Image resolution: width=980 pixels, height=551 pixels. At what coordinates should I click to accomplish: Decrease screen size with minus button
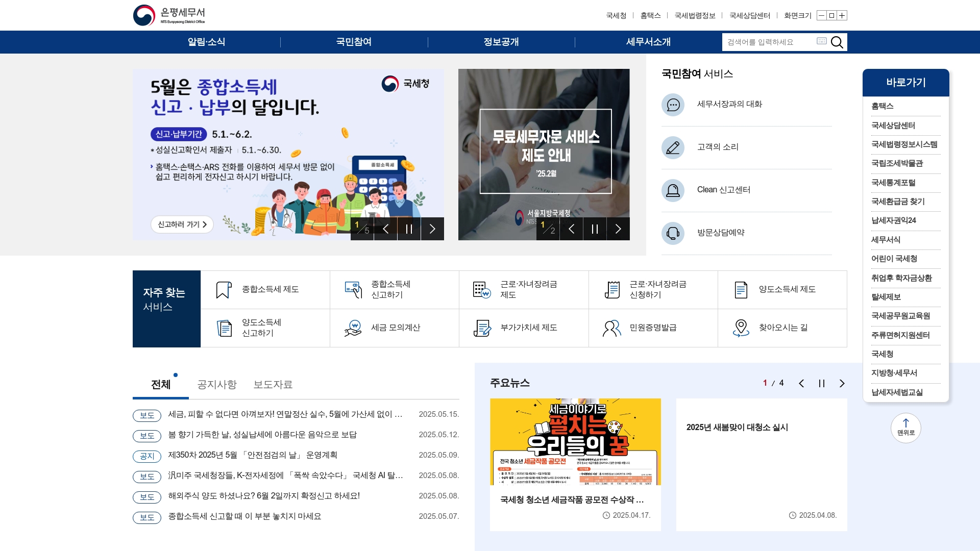point(821,15)
